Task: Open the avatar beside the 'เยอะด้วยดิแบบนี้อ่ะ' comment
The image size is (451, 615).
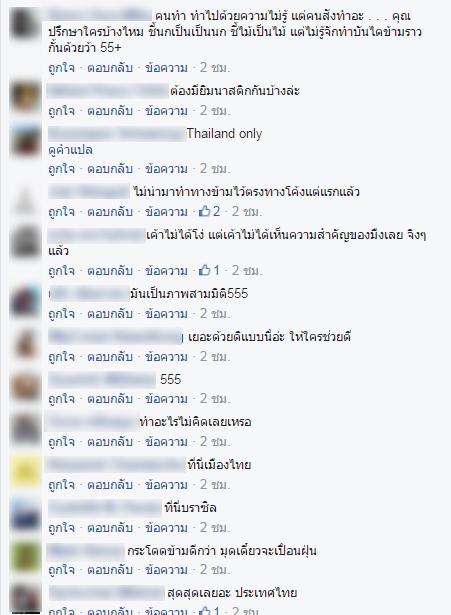Action: (x=25, y=344)
